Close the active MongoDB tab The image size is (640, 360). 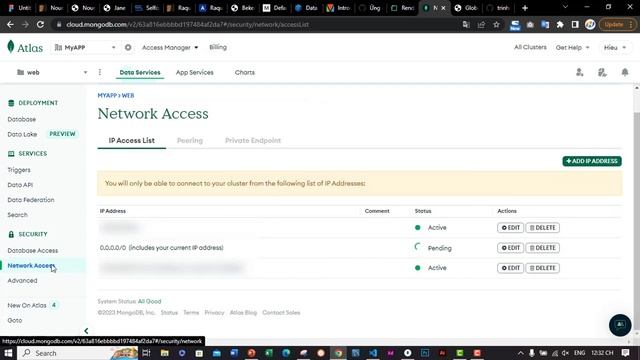pyautogui.click(x=443, y=8)
